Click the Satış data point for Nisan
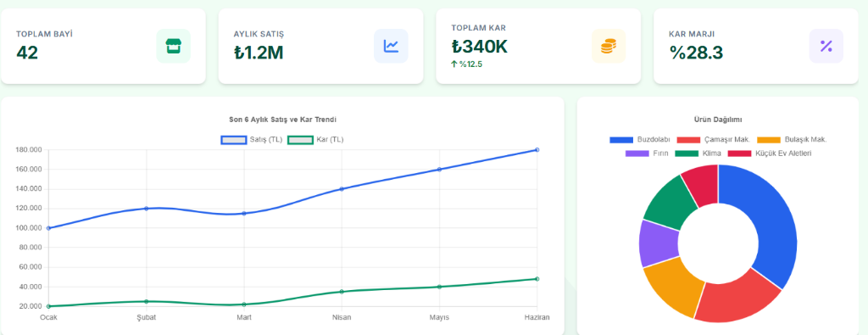This screenshot has width=868, height=335. (x=342, y=189)
